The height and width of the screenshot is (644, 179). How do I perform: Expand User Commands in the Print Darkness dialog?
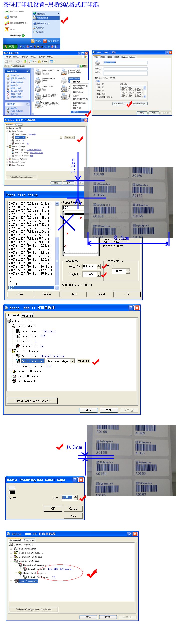tap(11, 581)
